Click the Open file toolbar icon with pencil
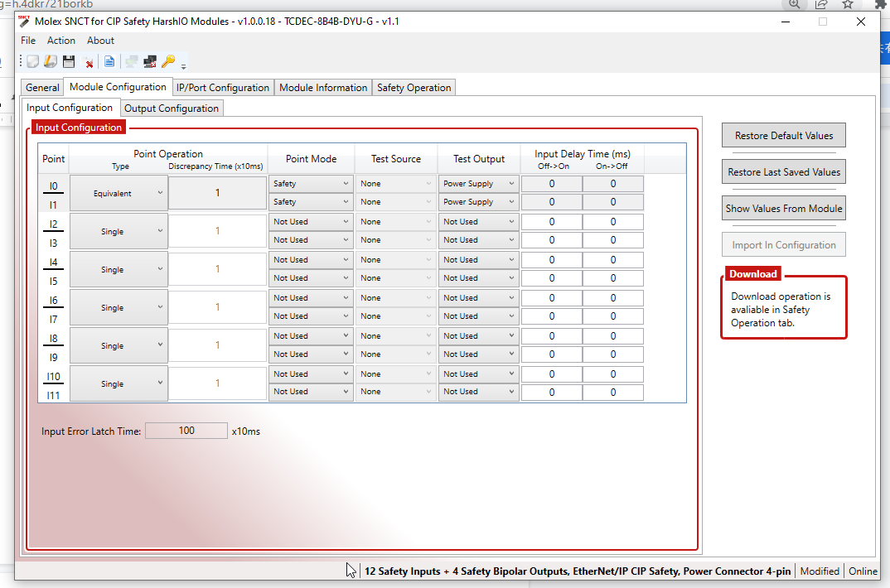The height and width of the screenshot is (588, 890). 51,62
